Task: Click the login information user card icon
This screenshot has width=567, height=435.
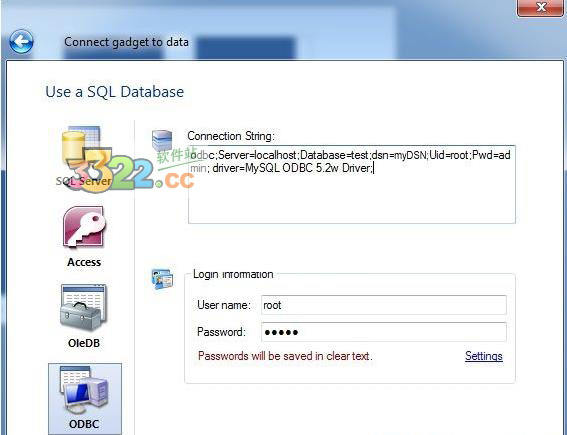Action: [x=162, y=279]
